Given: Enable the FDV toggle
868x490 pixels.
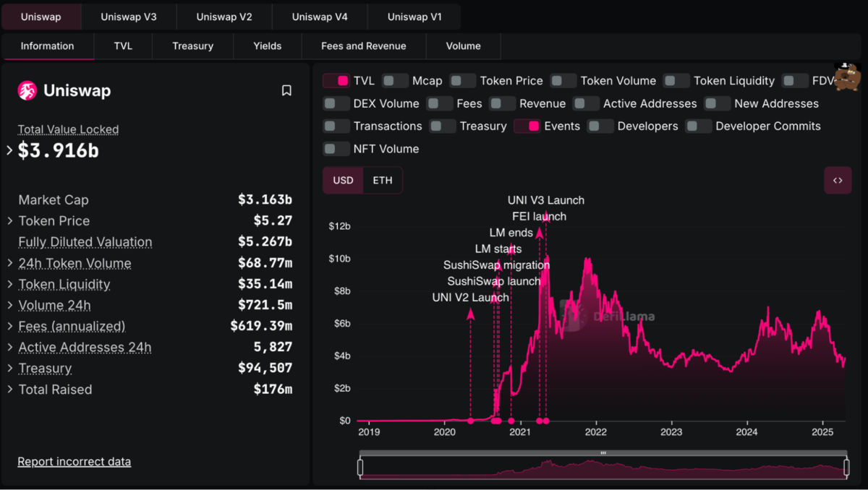Looking at the screenshot, I should (795, 81).
